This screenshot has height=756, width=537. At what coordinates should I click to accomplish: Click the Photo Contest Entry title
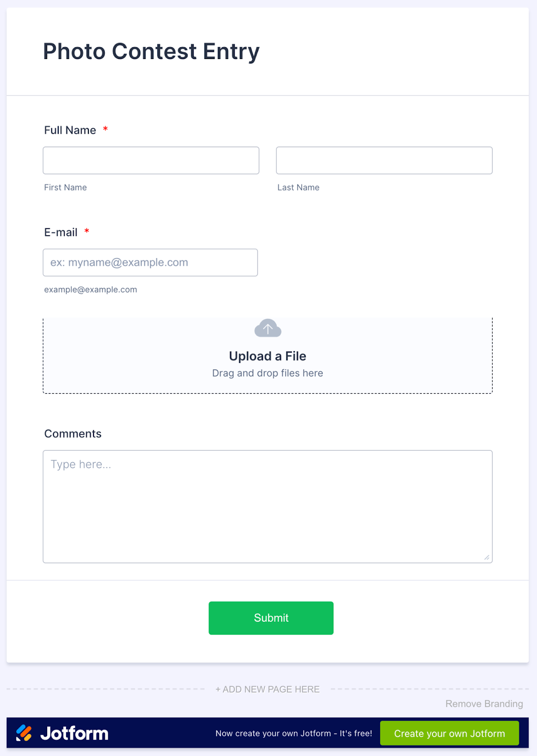click(151, 52)
